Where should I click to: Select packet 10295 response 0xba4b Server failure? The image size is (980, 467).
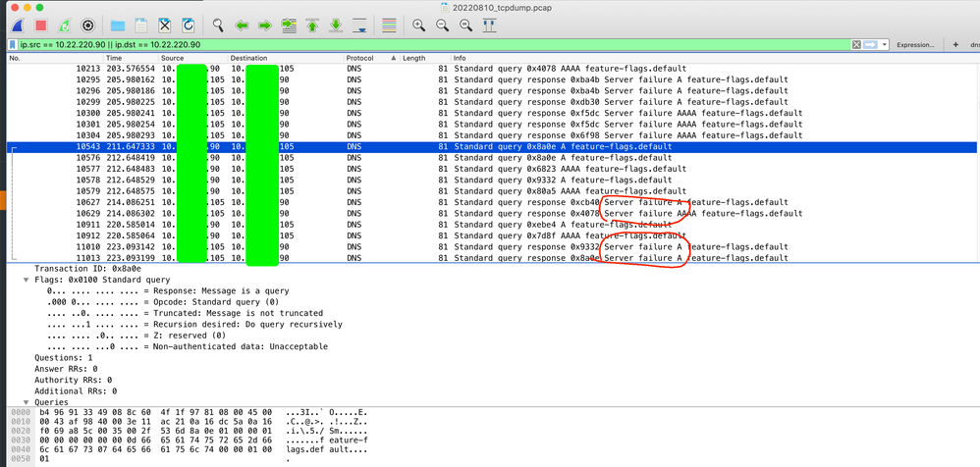coord(493,79)
